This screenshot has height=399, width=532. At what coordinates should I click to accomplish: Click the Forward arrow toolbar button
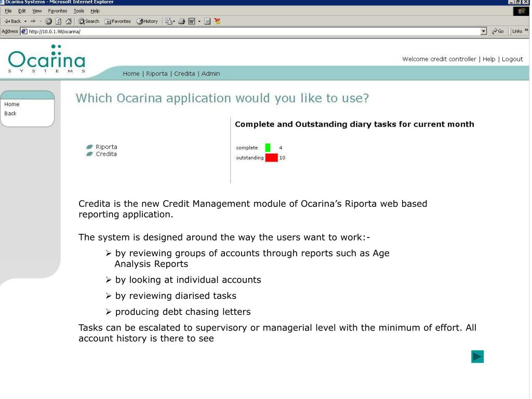click(33, 21)
